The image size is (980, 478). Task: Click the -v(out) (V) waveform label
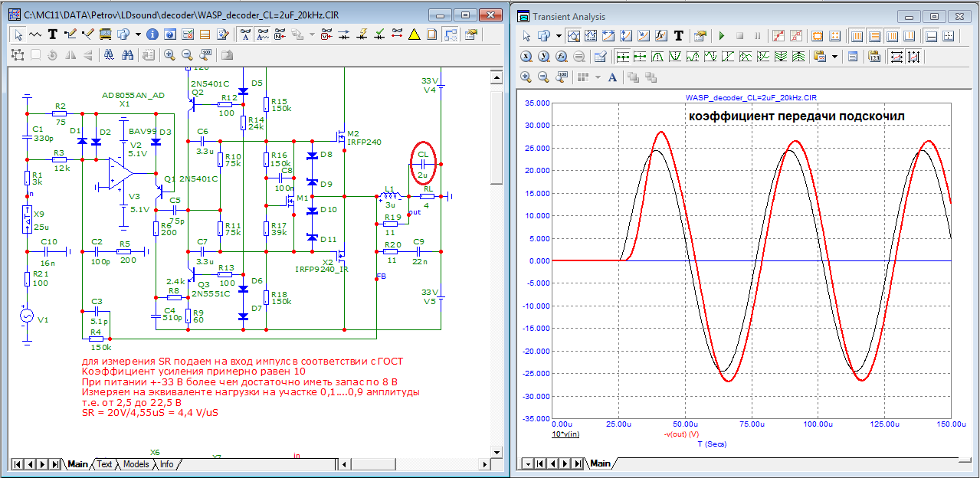tap(680, 435)
